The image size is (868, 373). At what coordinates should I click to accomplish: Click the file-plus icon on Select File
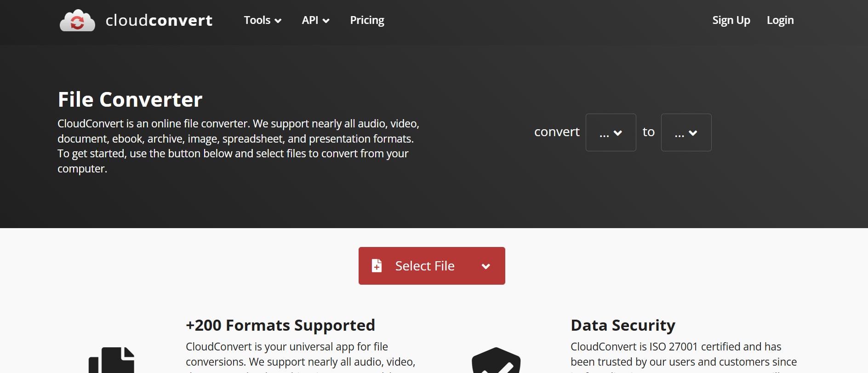click(377, 265)
